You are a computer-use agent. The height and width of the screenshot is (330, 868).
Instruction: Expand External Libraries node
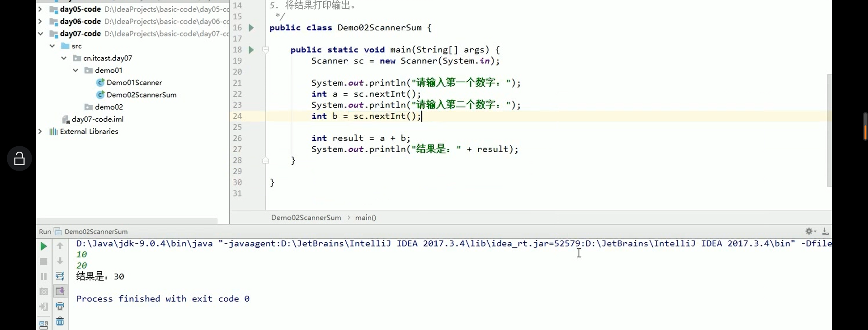point(40,131)
